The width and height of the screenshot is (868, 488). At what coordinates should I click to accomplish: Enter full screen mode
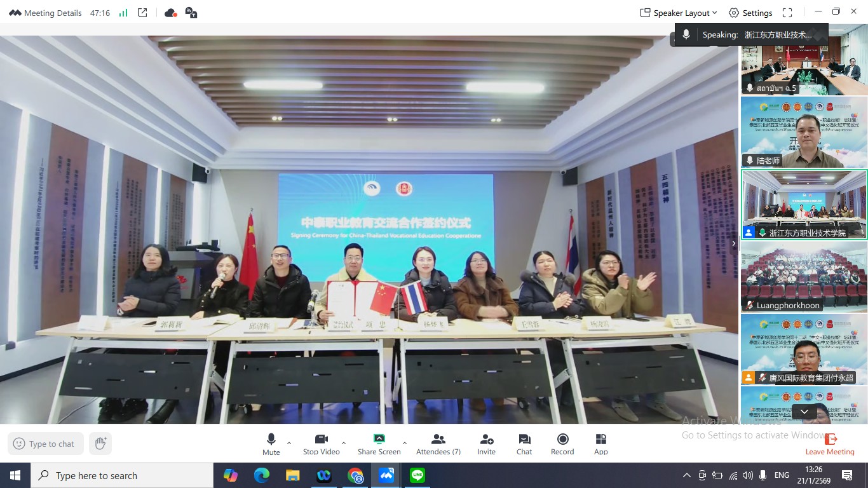coord(787,13)
